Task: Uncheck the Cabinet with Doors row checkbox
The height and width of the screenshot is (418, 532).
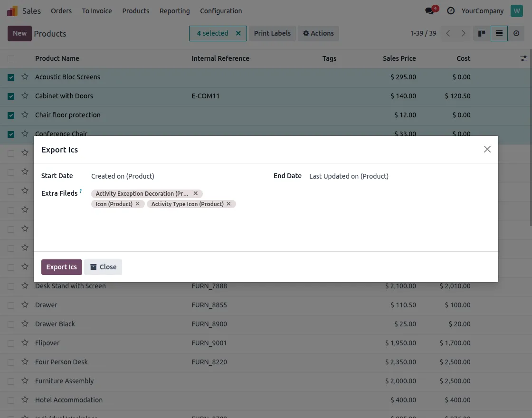Action: tap(11, 96)
